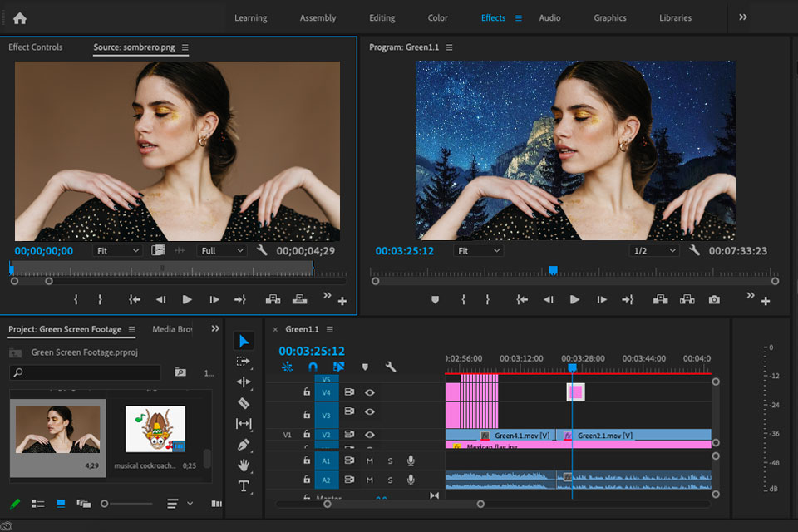Activate the Ripple Edit tool
The width and height of the screenshot is (798, 532).
(x=244, y=382)
